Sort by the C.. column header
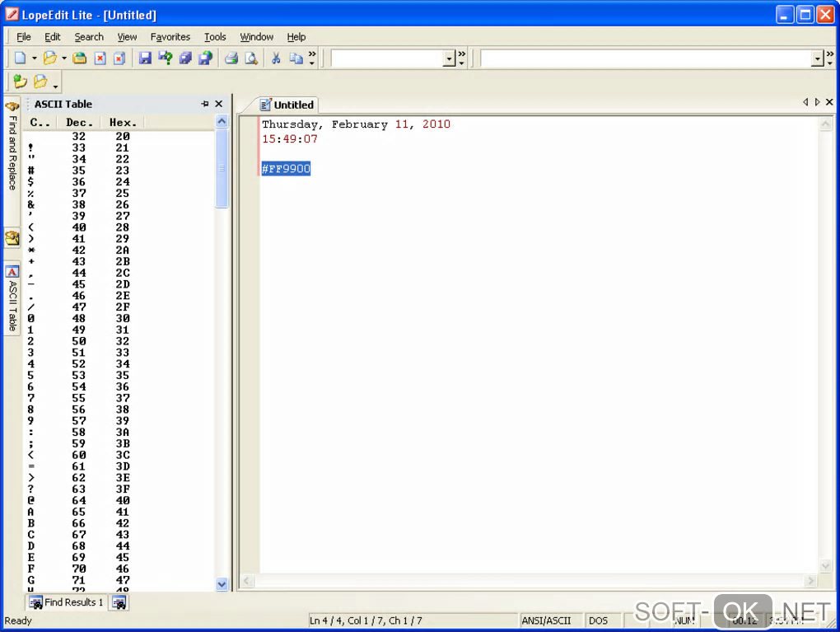840x632 pixels. tap(40, 123)
